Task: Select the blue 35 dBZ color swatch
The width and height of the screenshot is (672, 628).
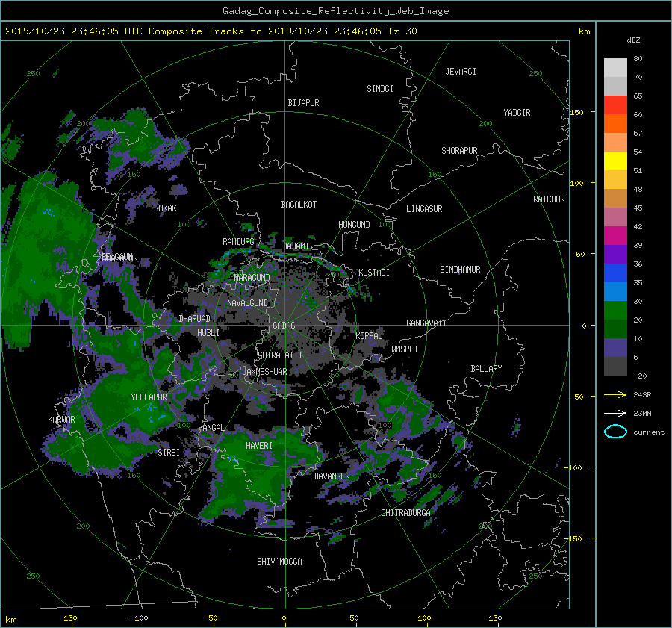Action: pyautogui.click(x=615, y=273)
